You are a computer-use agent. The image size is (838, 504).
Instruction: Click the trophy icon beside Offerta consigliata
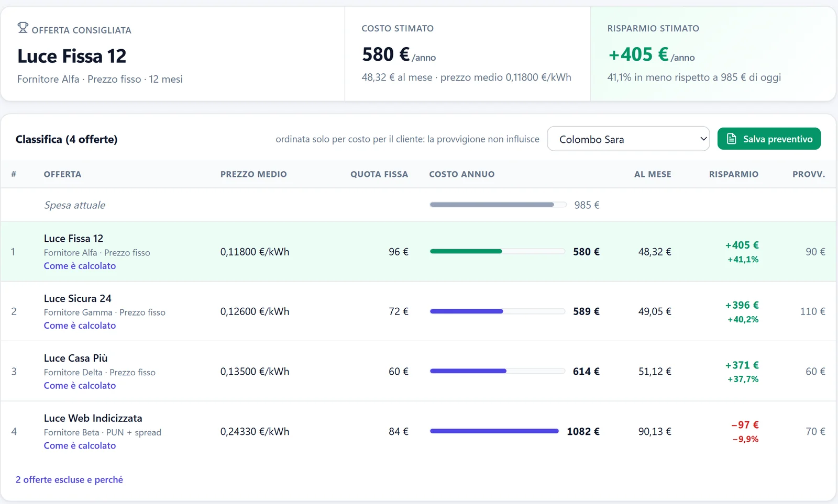23,28
